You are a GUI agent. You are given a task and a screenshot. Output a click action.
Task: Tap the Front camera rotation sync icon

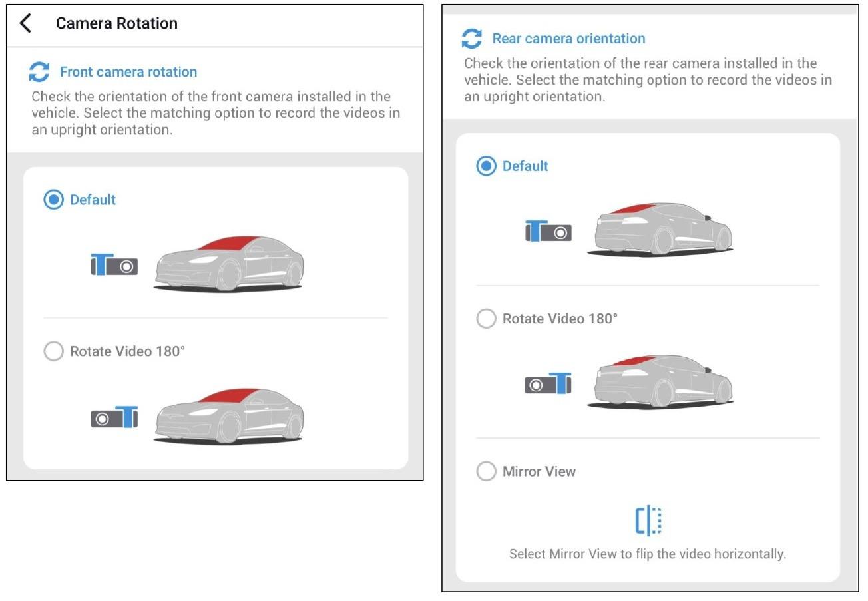pos(39,72)
